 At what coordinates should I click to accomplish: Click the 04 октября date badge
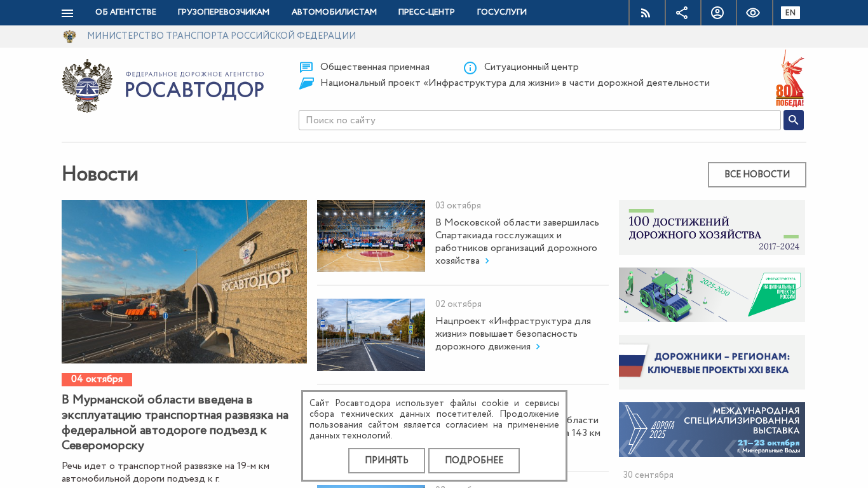point(97,379)
